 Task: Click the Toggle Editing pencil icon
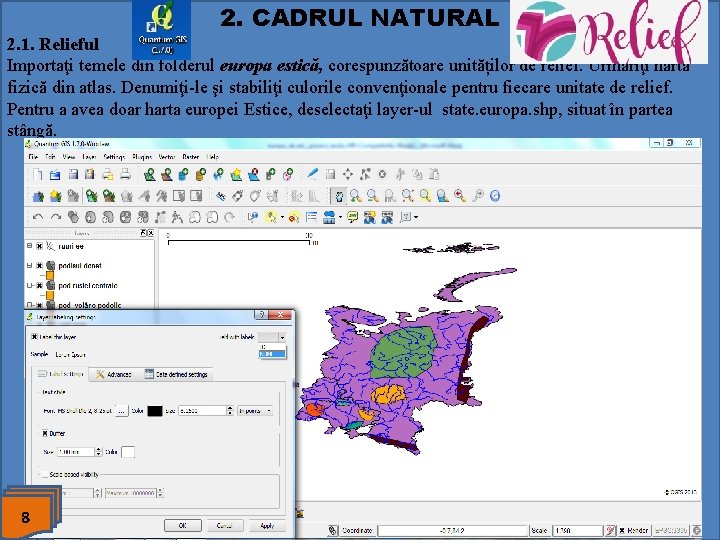(x=312, y=174)
